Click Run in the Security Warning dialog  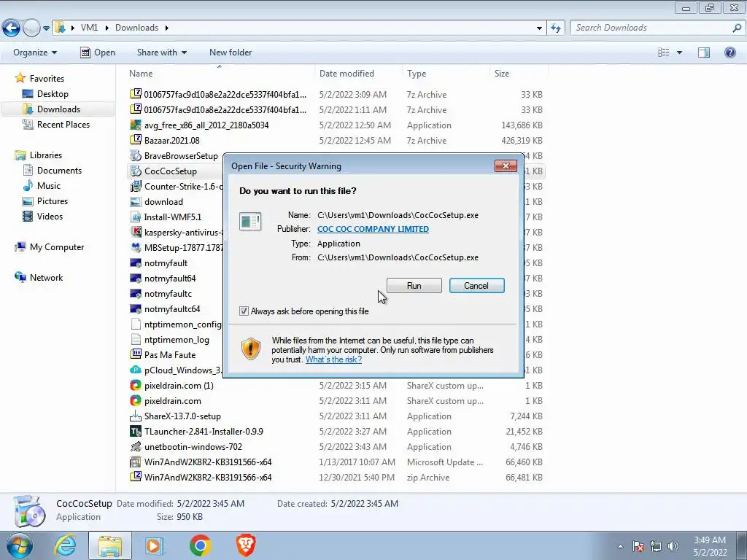414,286
